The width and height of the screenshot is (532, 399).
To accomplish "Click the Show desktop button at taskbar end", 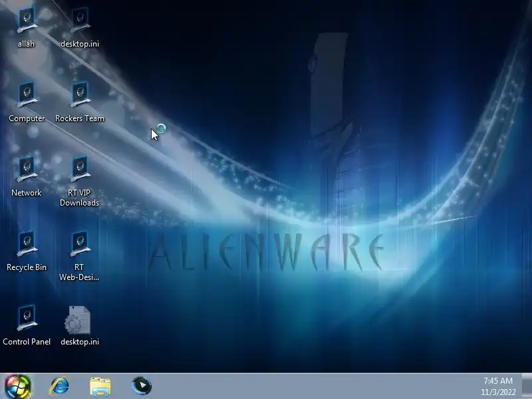I will click(x=527, y=386).
